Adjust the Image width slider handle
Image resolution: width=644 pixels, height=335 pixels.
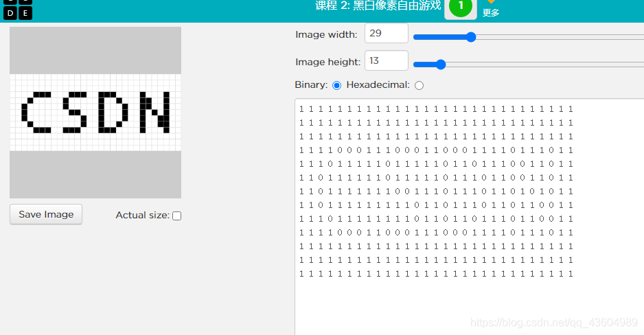coord(471,37)
